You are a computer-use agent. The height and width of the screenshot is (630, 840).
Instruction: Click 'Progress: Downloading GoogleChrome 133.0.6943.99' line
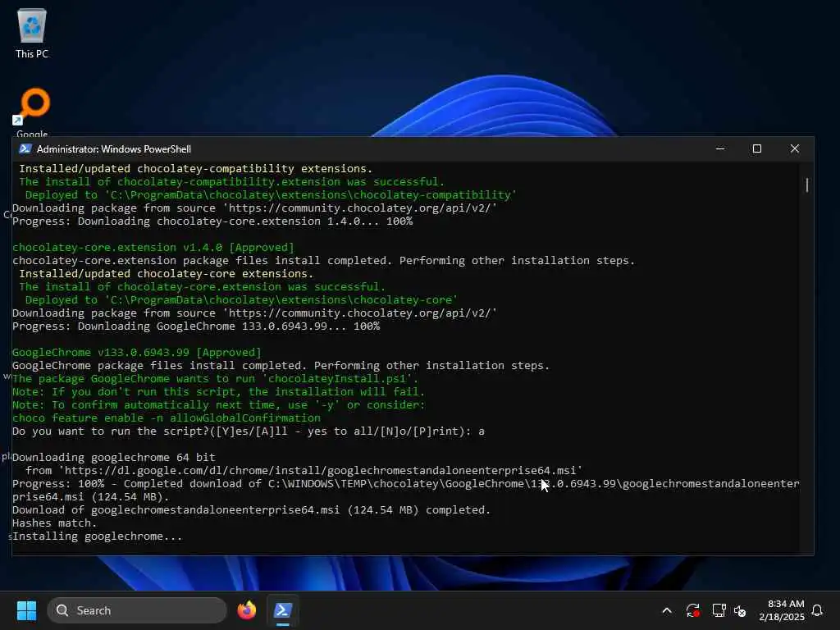coord(196,326)
